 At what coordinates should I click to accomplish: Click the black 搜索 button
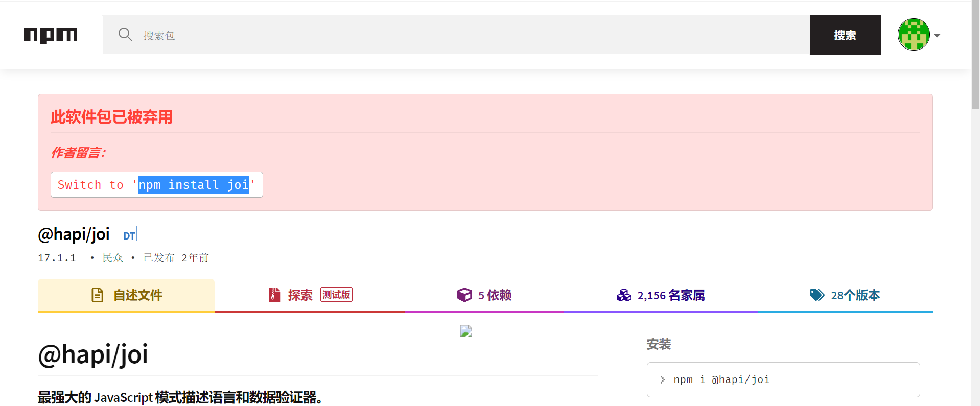coord(845,35)
